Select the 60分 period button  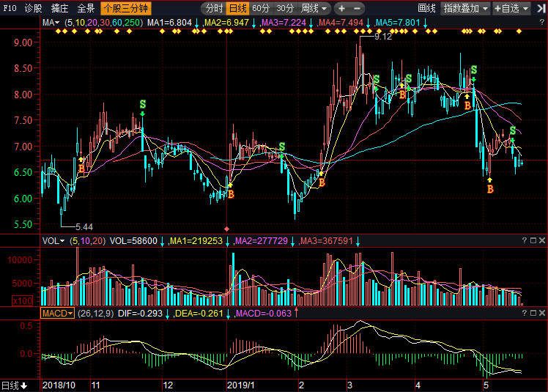click(260, 9)
